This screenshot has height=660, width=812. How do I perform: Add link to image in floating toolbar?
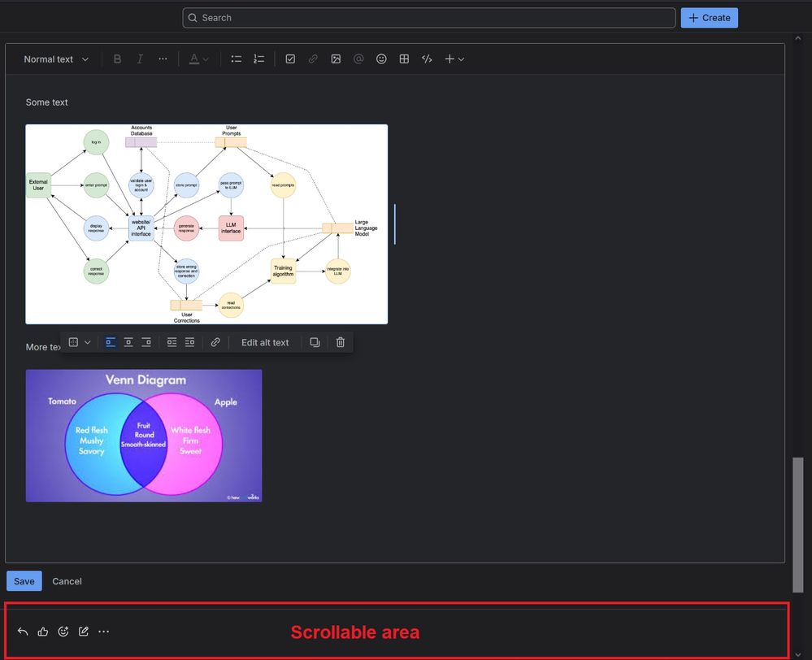tap(215, 342)
